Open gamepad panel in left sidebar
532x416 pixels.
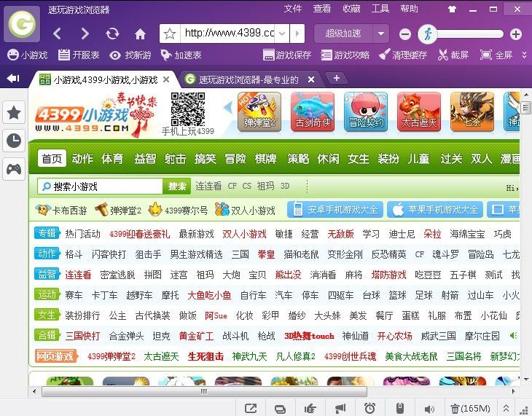[14, 168]
